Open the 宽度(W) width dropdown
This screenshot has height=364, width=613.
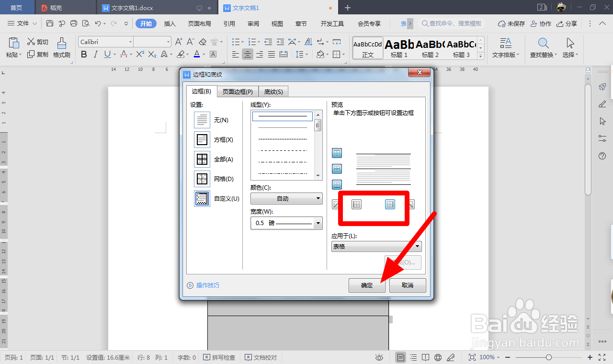(286, 223)
